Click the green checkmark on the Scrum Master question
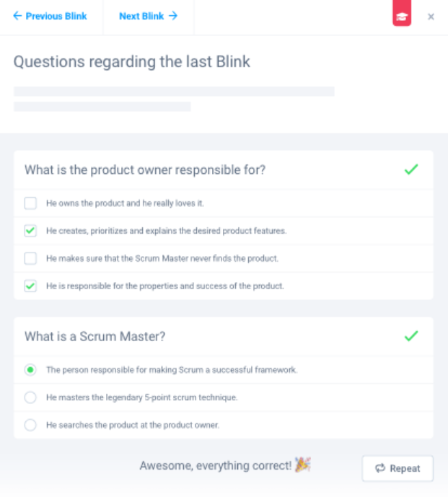 pos(411,336)
